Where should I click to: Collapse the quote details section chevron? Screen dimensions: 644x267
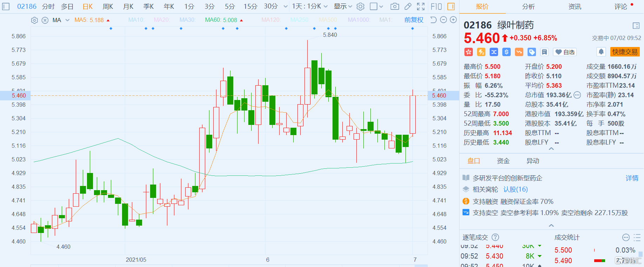click(551, 149)
